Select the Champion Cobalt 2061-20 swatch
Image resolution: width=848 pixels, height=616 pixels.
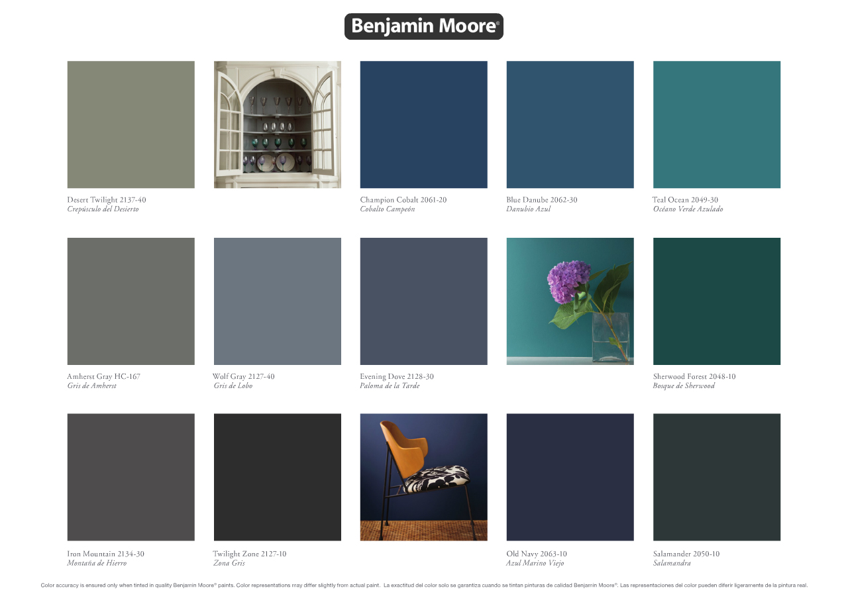[424, 125]
